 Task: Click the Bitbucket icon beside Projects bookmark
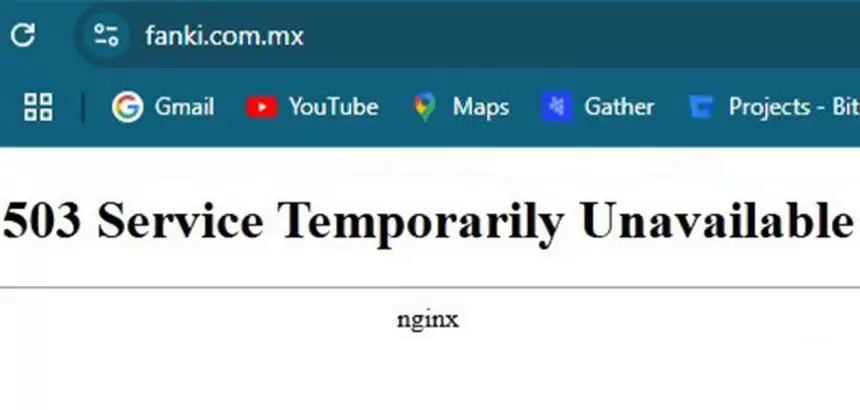tap(701, 107)
